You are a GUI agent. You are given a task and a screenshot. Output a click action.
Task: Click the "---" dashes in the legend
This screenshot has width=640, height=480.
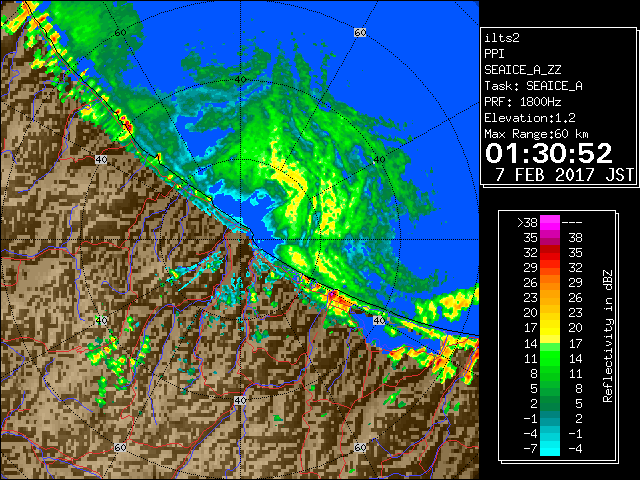572,223
